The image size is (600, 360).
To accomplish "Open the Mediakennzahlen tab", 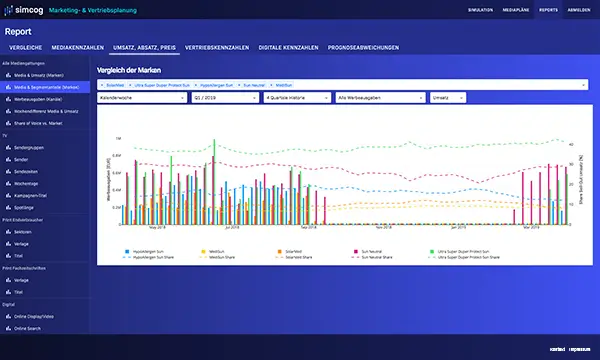I will tap(78, 47).
